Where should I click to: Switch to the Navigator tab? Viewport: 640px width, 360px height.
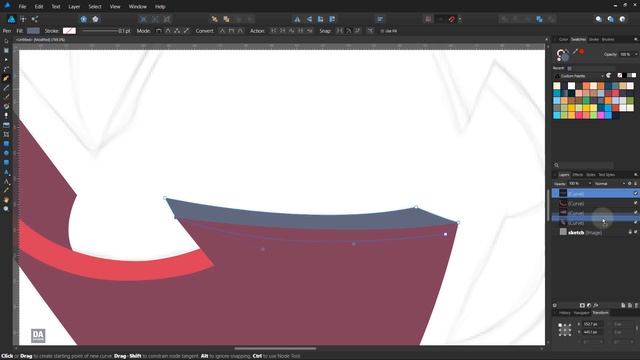(582, 313)
